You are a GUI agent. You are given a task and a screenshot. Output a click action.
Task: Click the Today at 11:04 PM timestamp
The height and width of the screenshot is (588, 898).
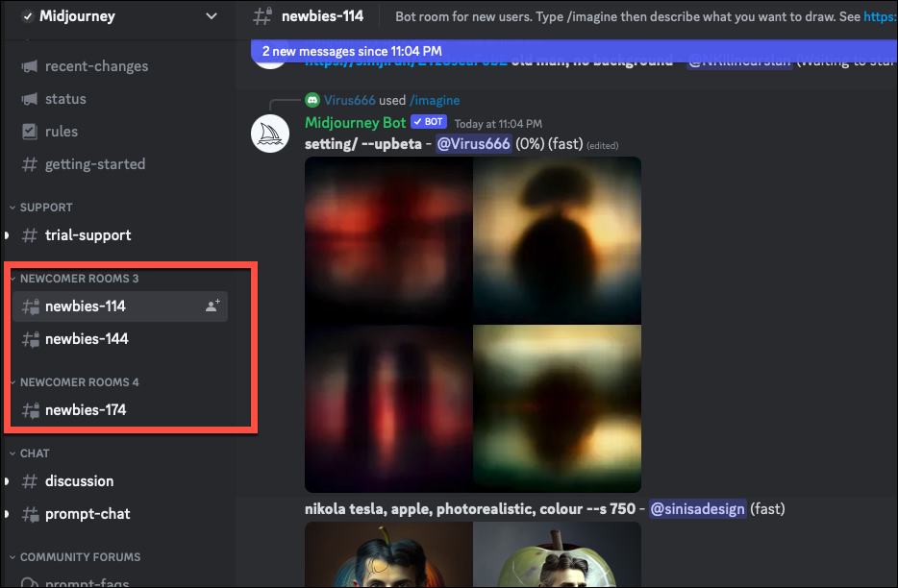498,124
